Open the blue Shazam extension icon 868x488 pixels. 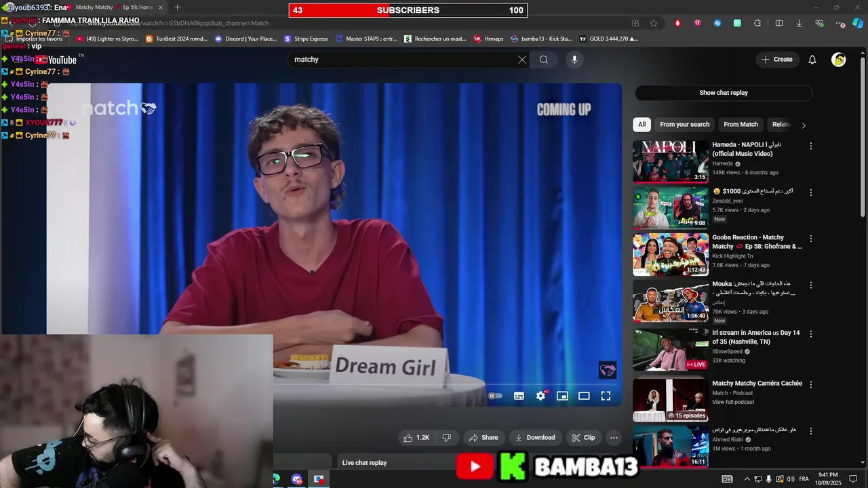(717, 23)
